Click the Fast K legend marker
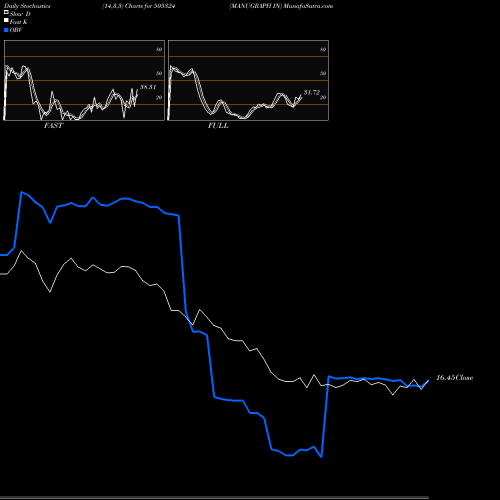Screen dimensions: 500x500 pos(6,21)
